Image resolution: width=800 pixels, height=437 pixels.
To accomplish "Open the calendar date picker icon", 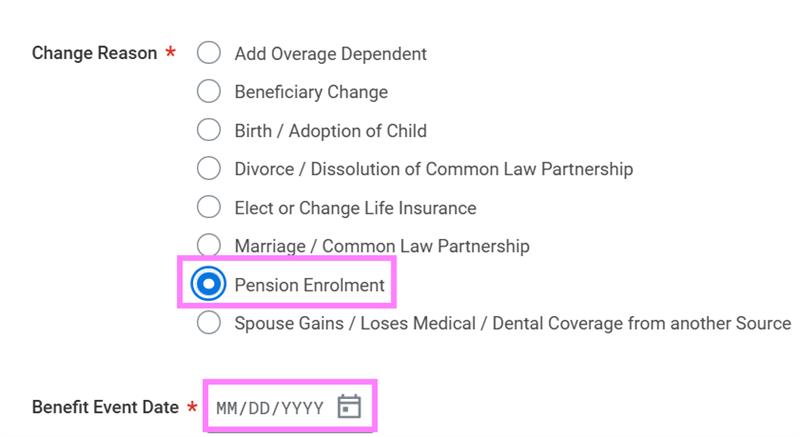I will coord(349,406).
